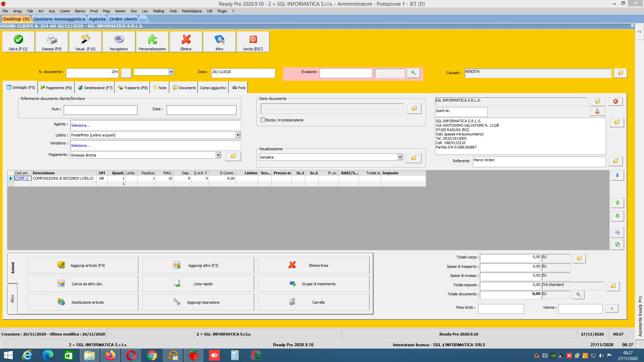The height and width of the screenshot is (362, 644).
Task: Click the small arrow button beside Volume
Action: click(x=611, y=308)
